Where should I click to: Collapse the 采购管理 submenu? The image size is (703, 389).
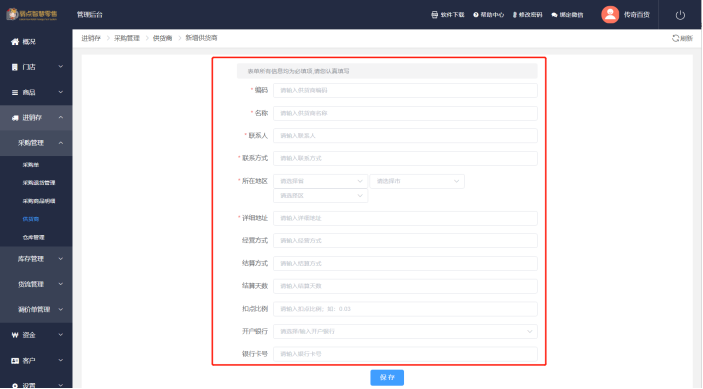36,143
